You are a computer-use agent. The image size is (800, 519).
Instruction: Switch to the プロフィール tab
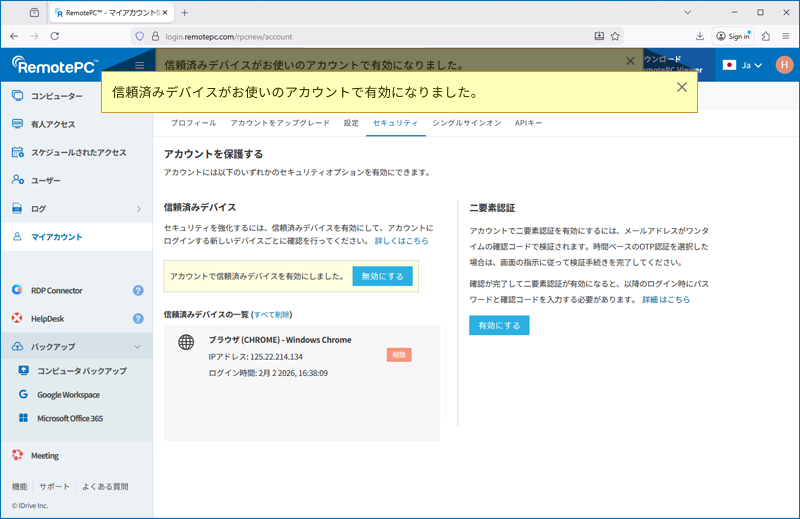coord(193,123)
